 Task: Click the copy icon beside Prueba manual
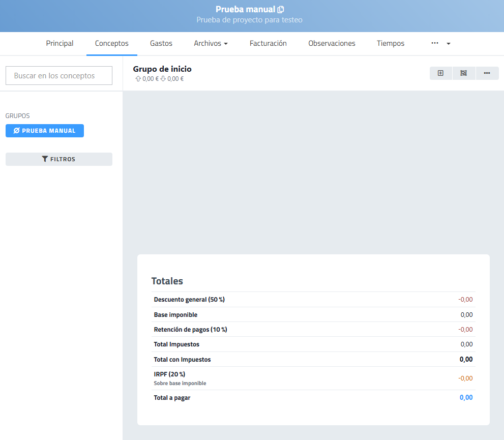[x=281, y=10]
